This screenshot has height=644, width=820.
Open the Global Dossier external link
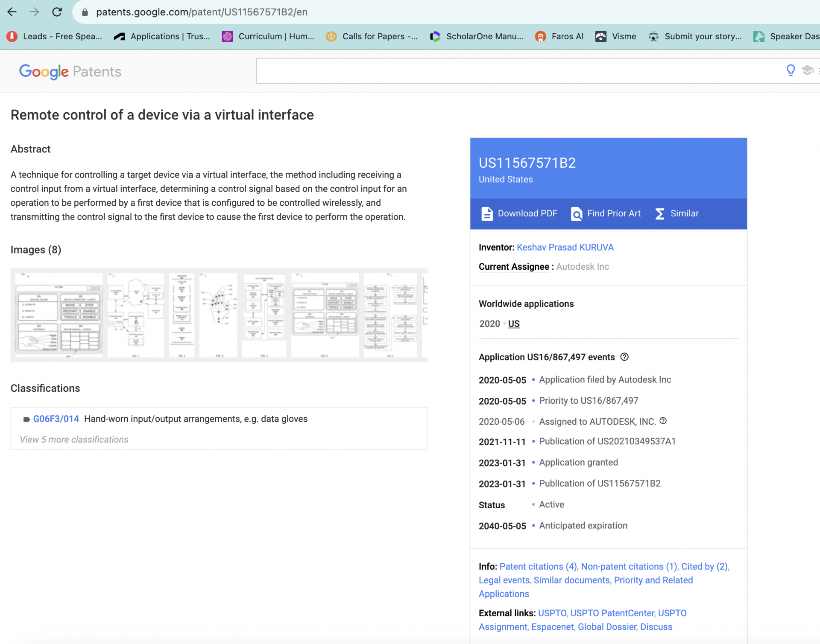point(607,627)
